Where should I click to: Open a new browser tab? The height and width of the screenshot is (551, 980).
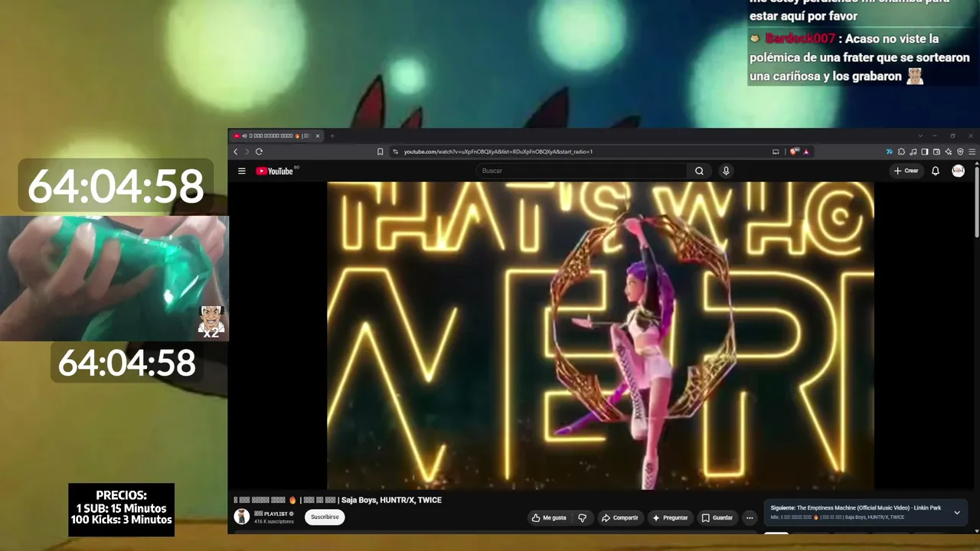click(x=332, y=136)
